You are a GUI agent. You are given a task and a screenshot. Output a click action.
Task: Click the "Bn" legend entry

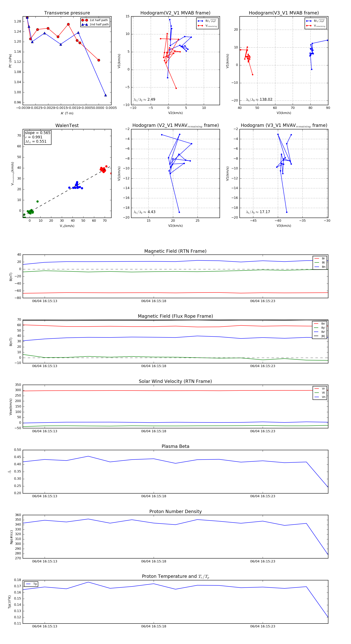320,267
